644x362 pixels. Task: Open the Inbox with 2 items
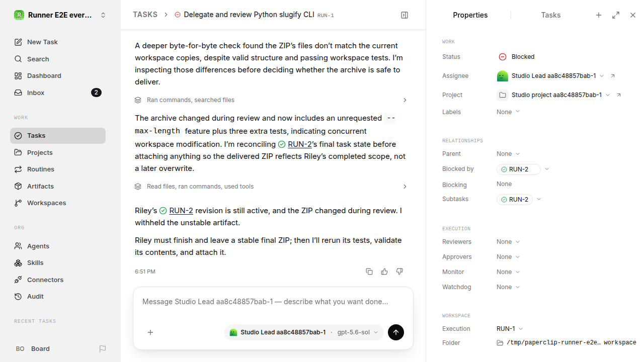pyautogui.click(x=58, y=93)
